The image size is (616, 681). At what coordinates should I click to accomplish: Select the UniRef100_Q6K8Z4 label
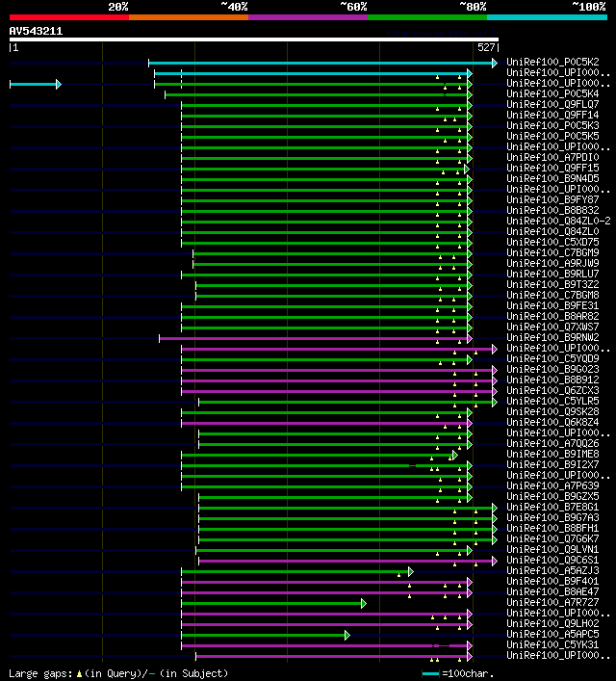[552, 422]
